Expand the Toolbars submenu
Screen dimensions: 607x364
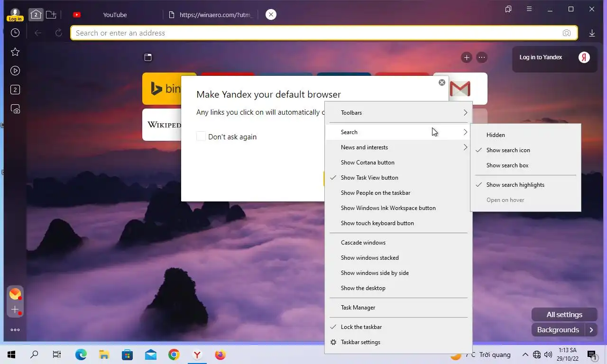(398, 113)
